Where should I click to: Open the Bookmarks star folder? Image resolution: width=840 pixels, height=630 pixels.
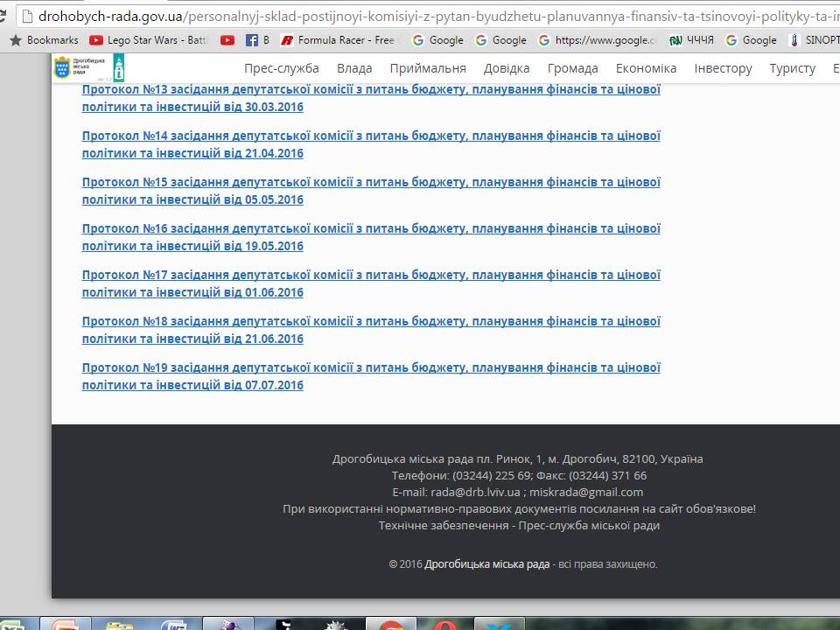point(45,40)
